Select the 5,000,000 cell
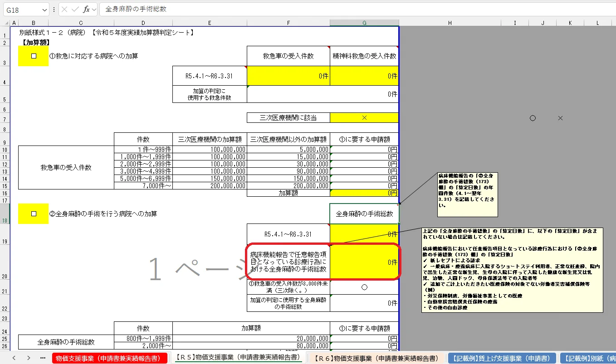Screen dimensions: 616x364 pyautogui.click(x=288, y=149)
